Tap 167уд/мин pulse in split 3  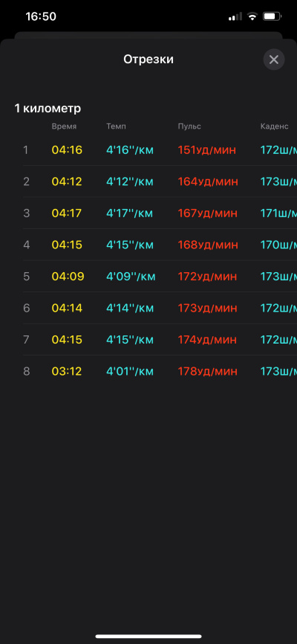point(208,213)
